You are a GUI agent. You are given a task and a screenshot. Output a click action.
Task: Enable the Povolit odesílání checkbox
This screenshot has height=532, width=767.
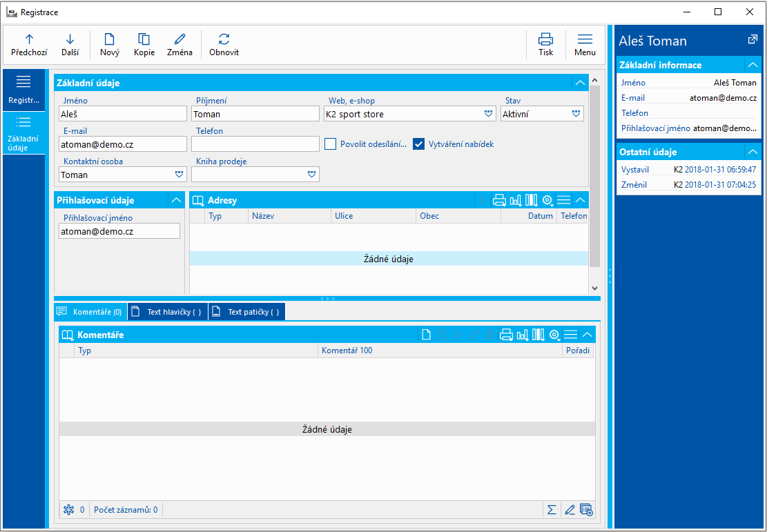coord(331,144)
